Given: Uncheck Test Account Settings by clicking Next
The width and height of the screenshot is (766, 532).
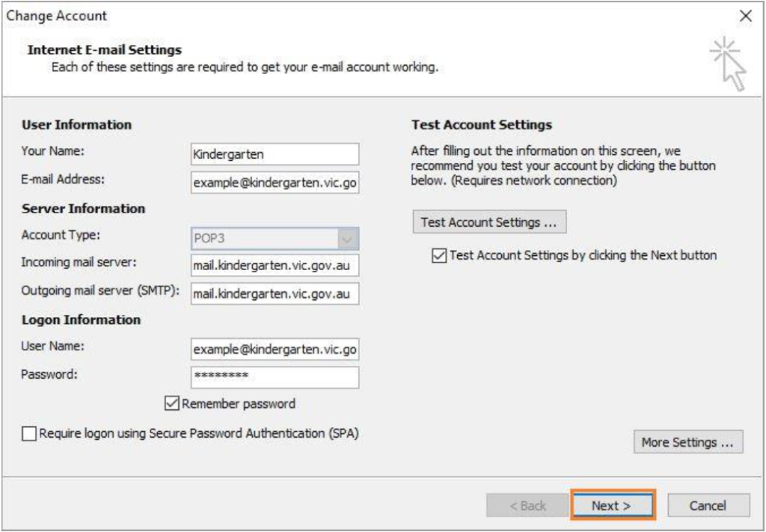Looking at the screenshot, I should (438, 256).
